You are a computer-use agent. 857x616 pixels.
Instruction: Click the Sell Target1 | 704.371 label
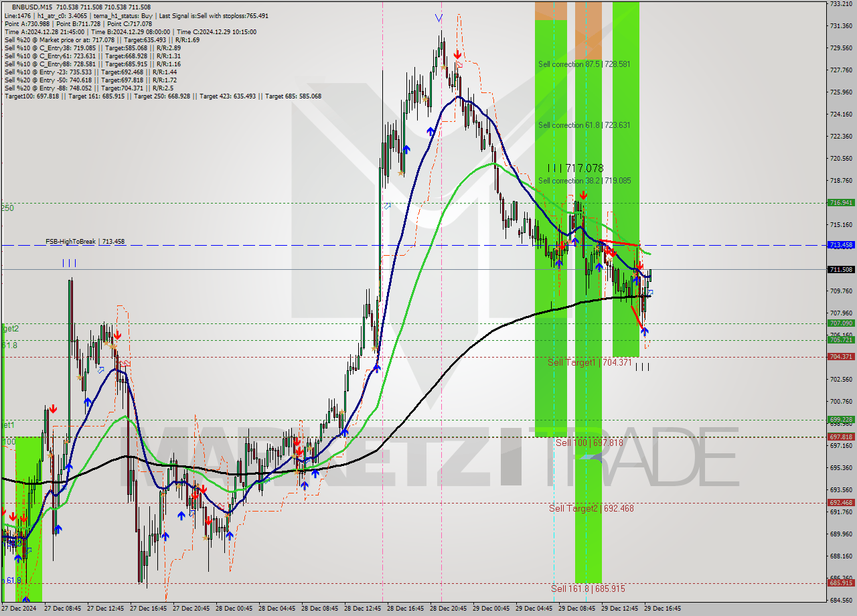590,362
